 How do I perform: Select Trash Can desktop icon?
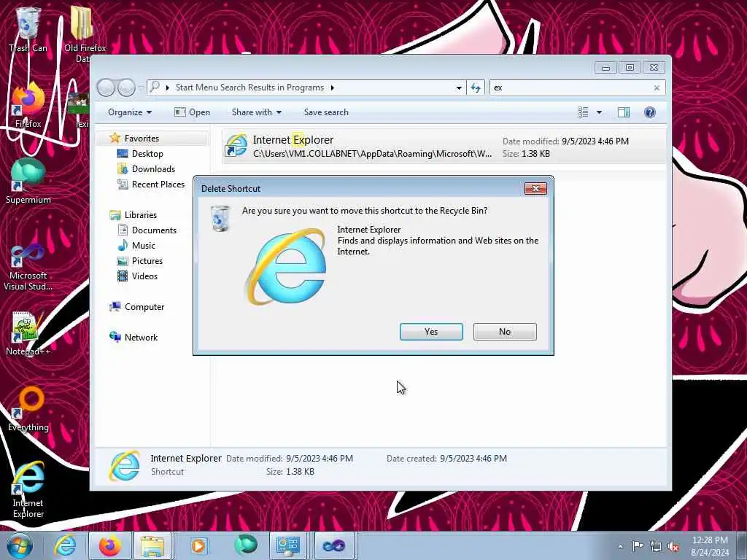click(x=28, y=29)
